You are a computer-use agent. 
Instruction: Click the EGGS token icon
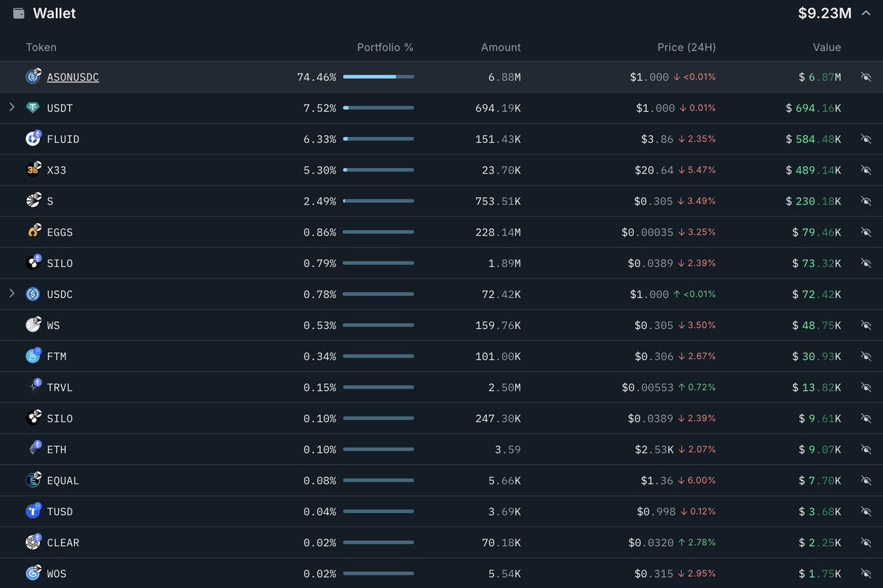(33, 232)
